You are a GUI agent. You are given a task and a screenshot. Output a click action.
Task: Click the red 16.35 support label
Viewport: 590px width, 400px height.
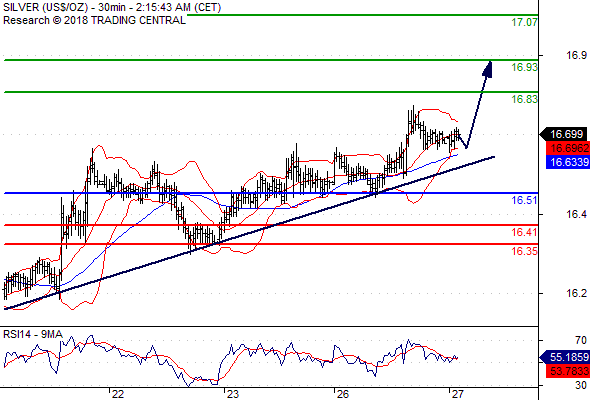click(524, 251)
